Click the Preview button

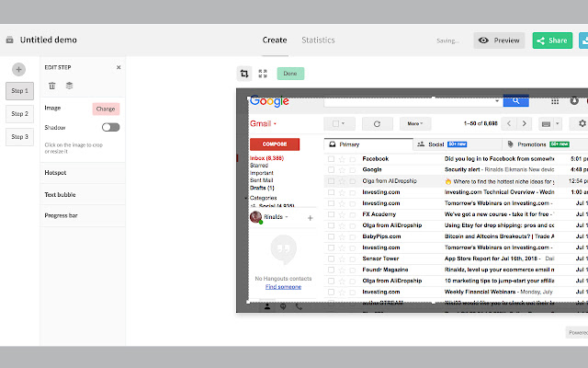[x=499, y=40]
